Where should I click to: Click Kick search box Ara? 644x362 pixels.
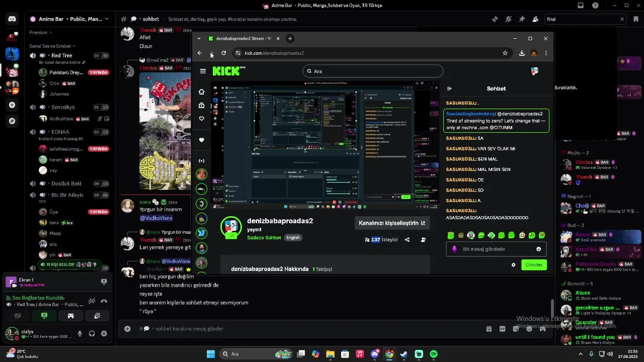[373, 71]
